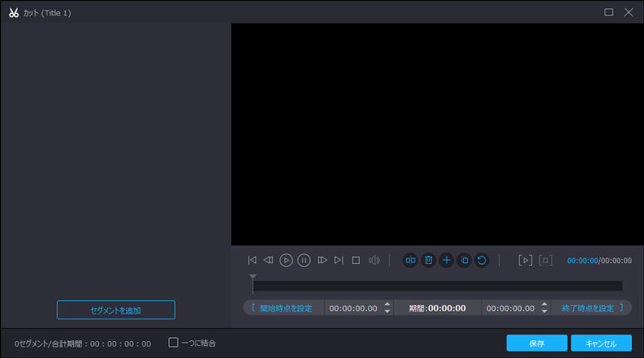Pause the video playback
644x358 pixels.
(304, 261)
